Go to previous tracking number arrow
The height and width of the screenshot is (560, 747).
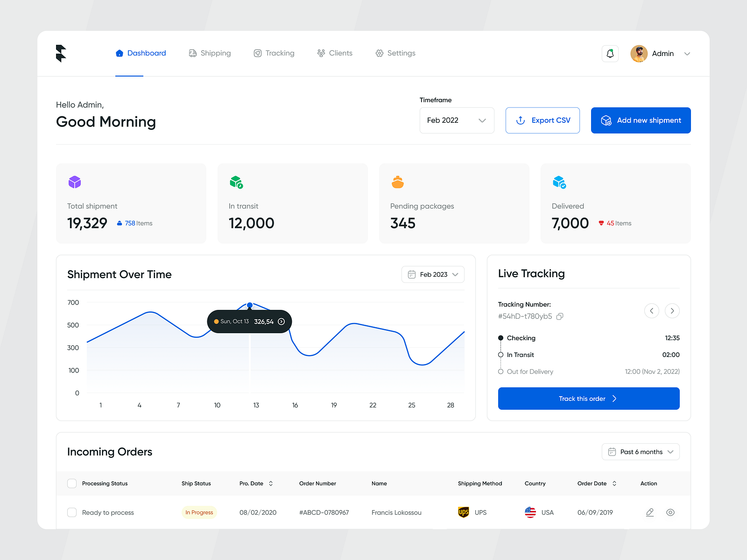[x=651, y=311]
